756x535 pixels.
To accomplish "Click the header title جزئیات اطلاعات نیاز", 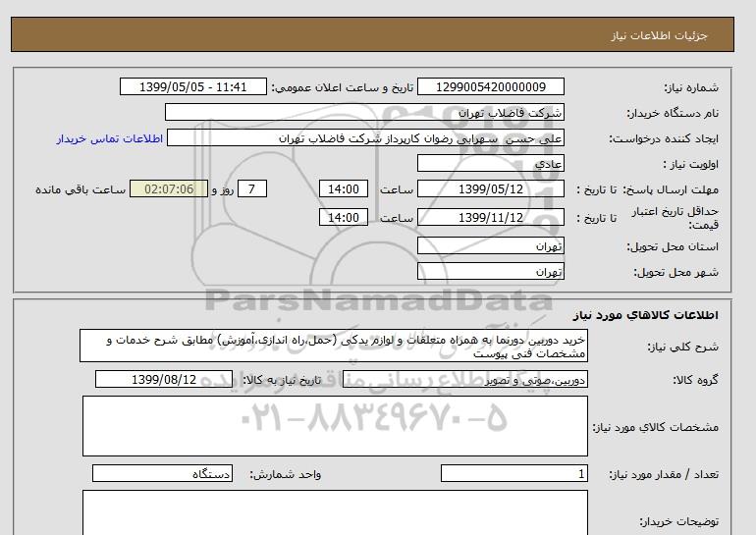I will [x=659, y=35].
